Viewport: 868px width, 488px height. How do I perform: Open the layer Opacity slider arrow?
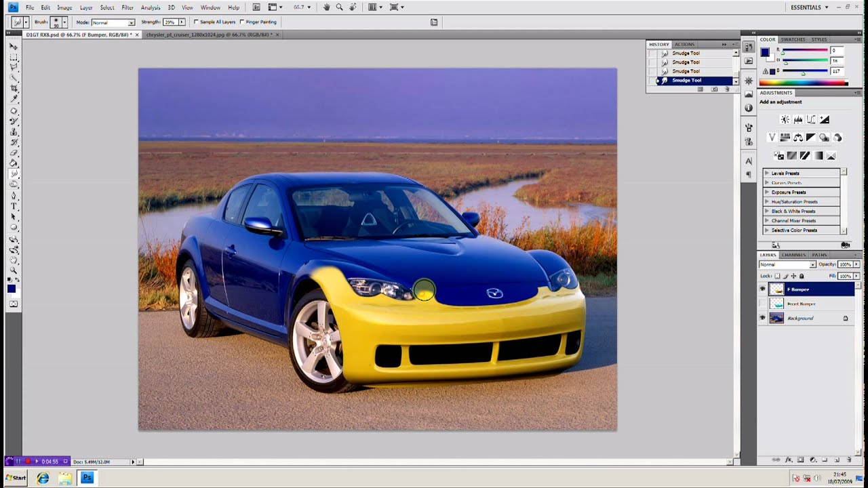pos(856,264)
